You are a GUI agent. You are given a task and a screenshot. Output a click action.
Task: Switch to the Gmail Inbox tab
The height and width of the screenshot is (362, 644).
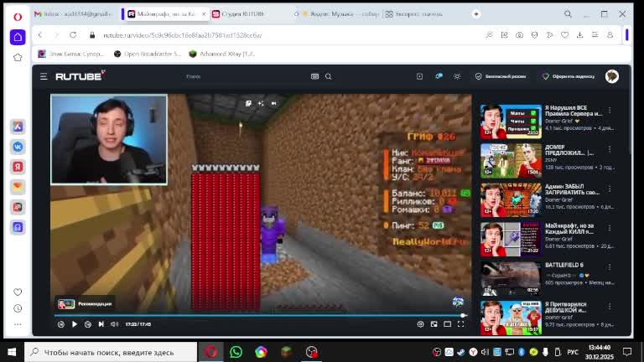(74, 14)
